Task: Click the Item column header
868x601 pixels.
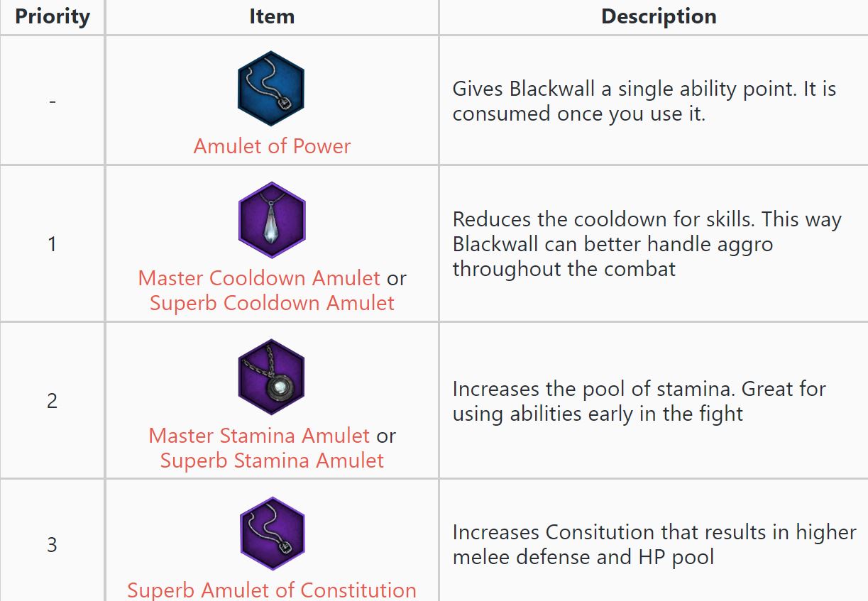Action: [272, 17]
